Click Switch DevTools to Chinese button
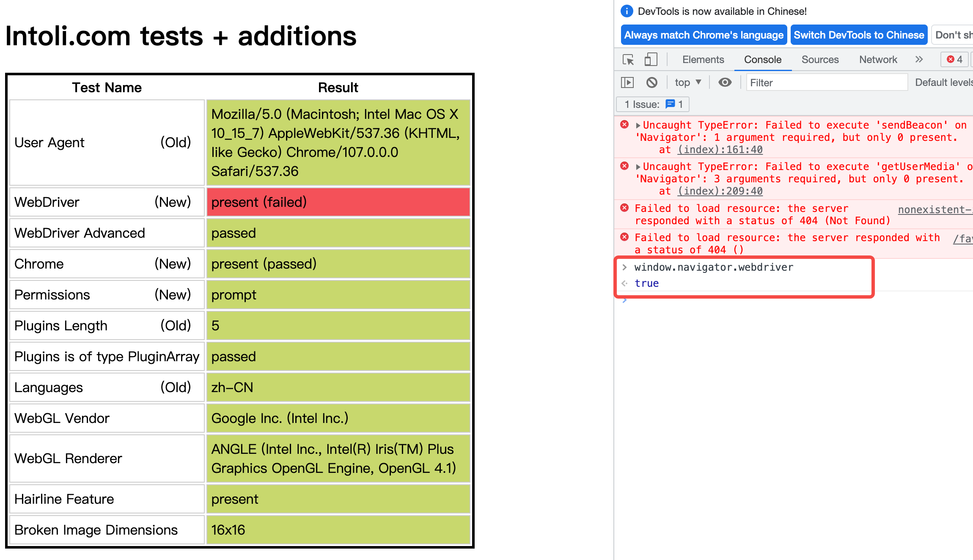 [x=859, y=35]
